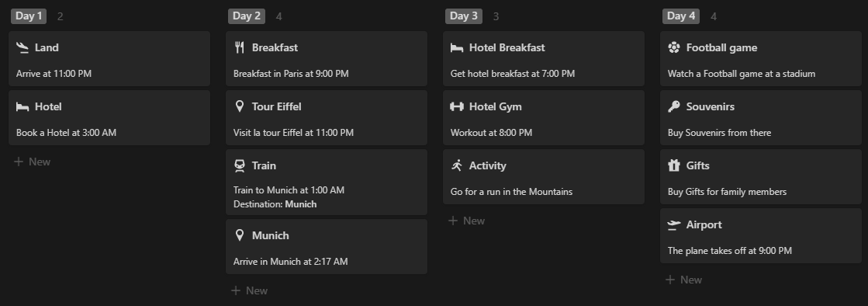Click New at bottom of Day 3 column
Viewport: 868px width, 306px height.
[x=467, y=221]
